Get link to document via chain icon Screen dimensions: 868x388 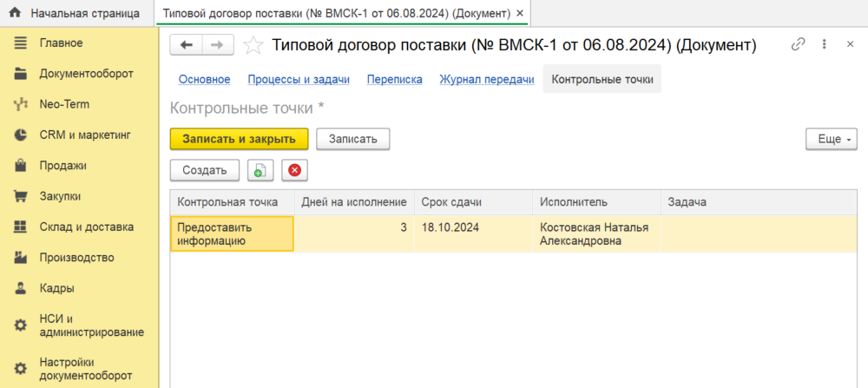tap(798, 44)
